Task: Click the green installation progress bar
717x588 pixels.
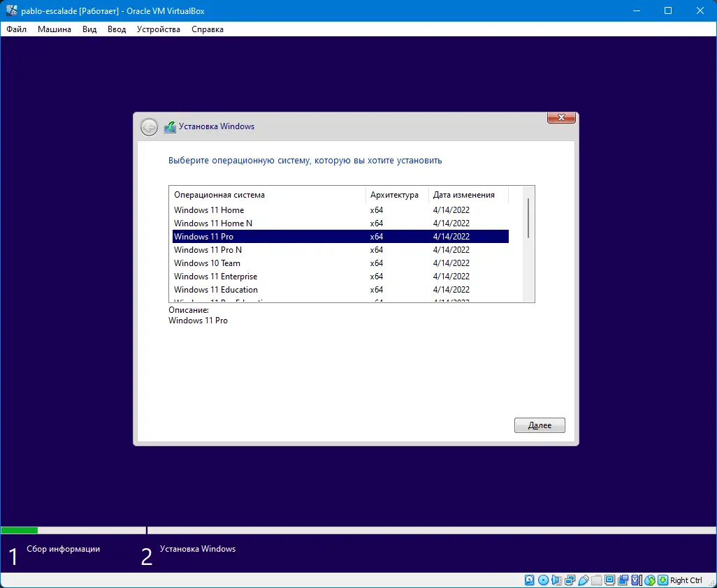Action: [19, 531]
